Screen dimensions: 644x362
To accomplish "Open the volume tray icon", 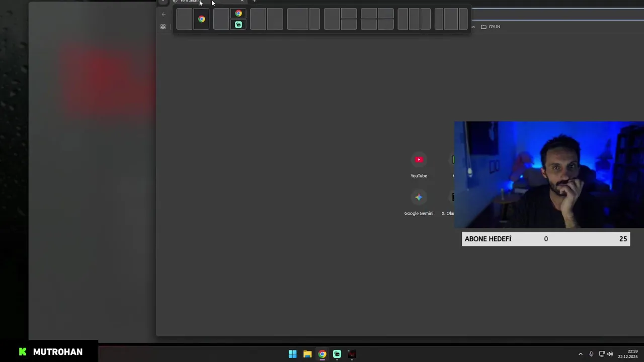I will (x=610, y=354).
